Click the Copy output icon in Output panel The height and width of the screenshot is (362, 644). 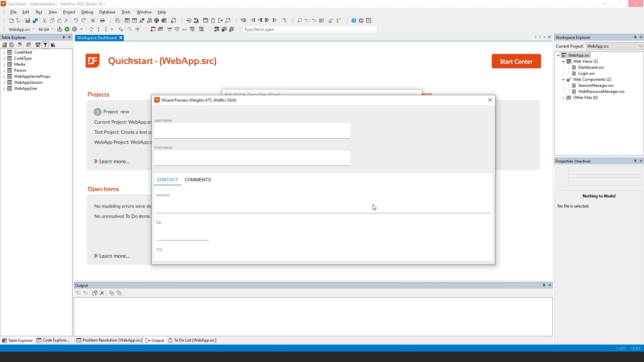[x=95, y=293]
